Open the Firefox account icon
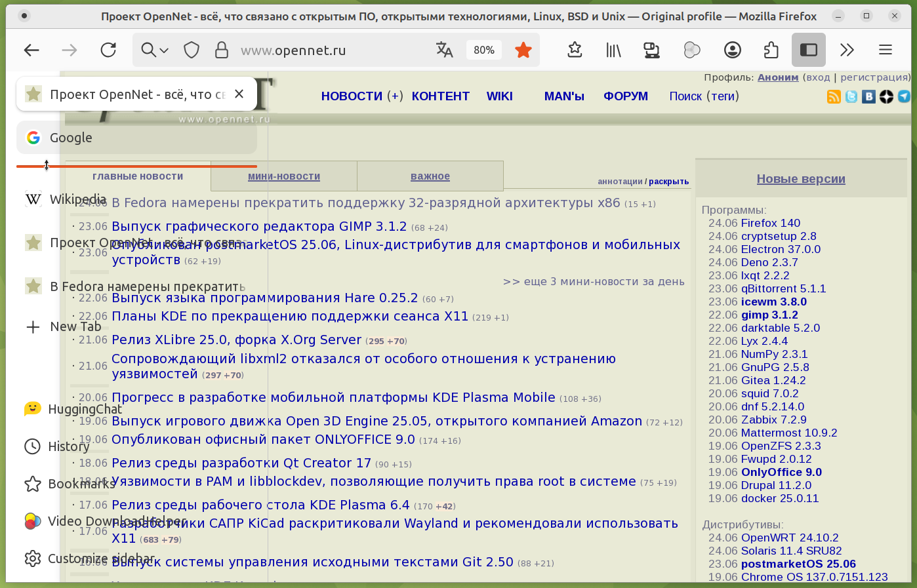The width and height of the screenshot is (917, 588). pyautogui.click(x=733, y=50)
